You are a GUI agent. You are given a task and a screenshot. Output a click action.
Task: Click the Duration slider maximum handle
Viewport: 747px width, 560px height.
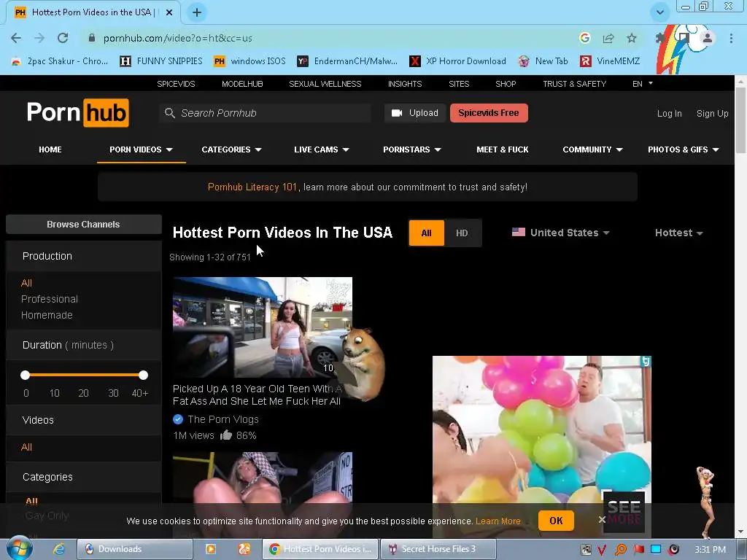[144, 376]
